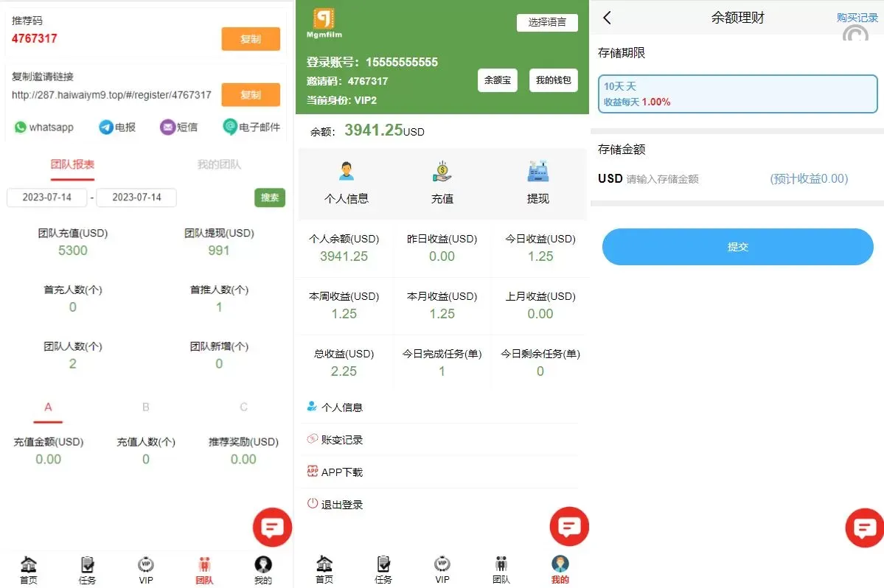Screen dimensions: 884x588
Task: Open 提现 withdrawal via the cash register icon
Action: coord(537,172)
